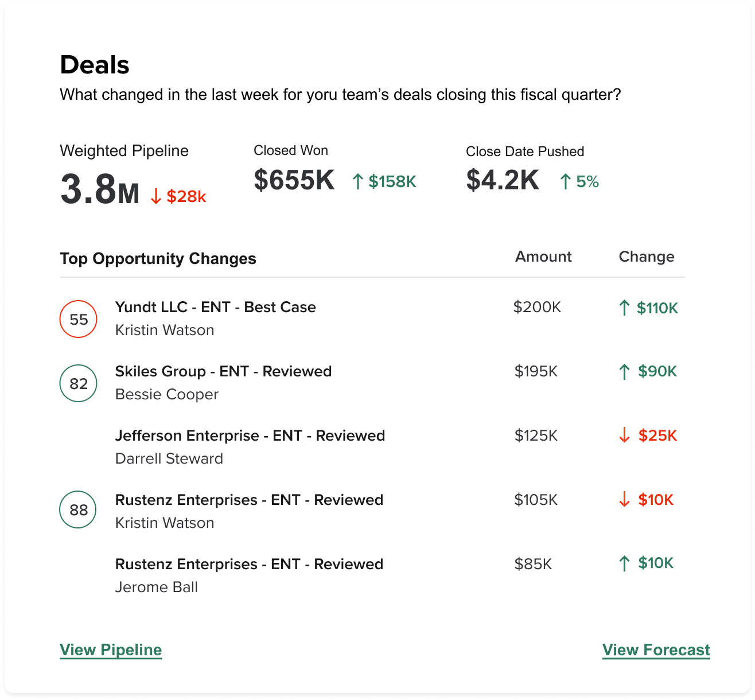Sort by the Amount column header
Viewport: 755px width, 700px height.
[x=543, y=257]
